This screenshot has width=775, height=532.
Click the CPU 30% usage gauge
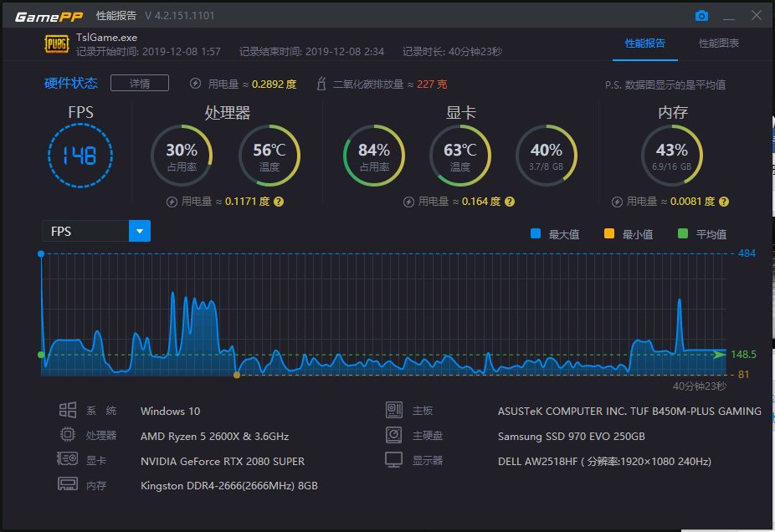click(x=182, y=155)
